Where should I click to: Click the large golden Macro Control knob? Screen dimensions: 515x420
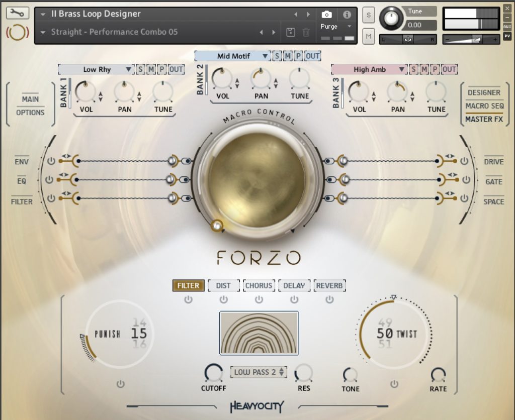[257, 180]
